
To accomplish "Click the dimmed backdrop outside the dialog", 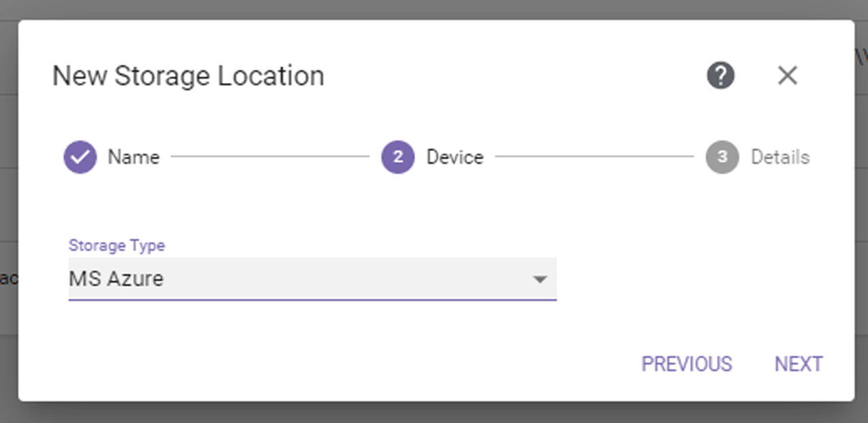I will coord(436,412).
